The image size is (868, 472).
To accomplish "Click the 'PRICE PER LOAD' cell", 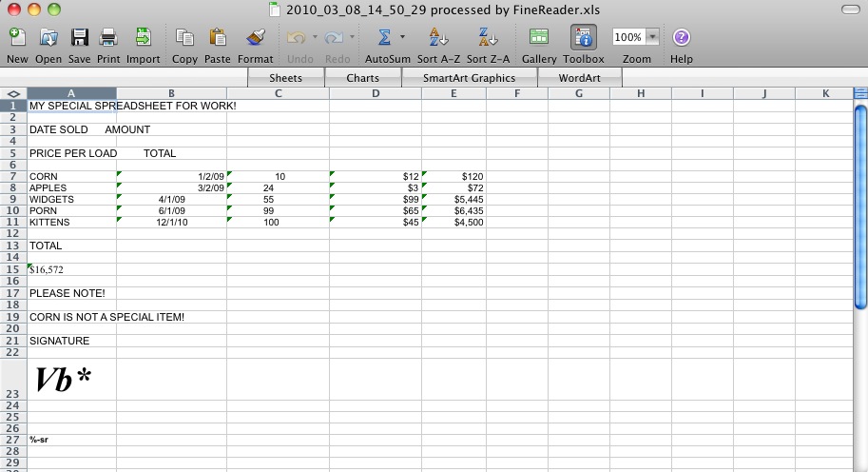I will coord(73,153).
